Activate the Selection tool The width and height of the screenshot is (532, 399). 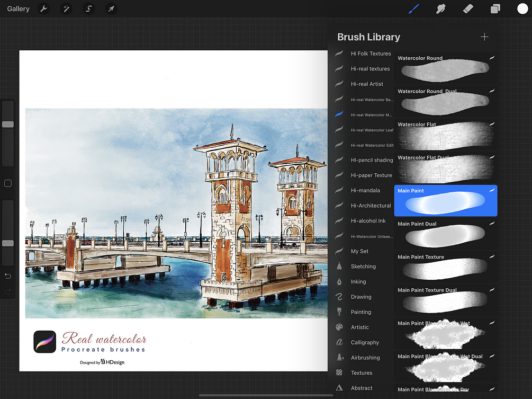[88, 8]
